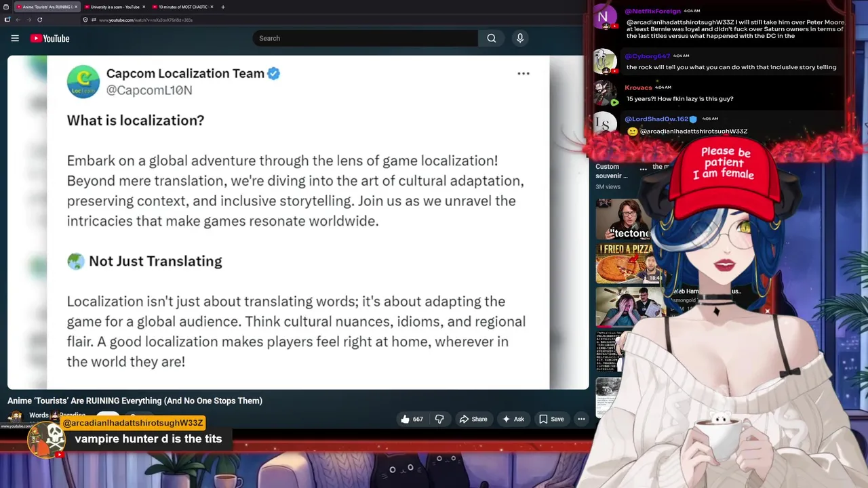868x488 pixels.
Task: Open more actions menu beside Save
Action: coord(581,419)
